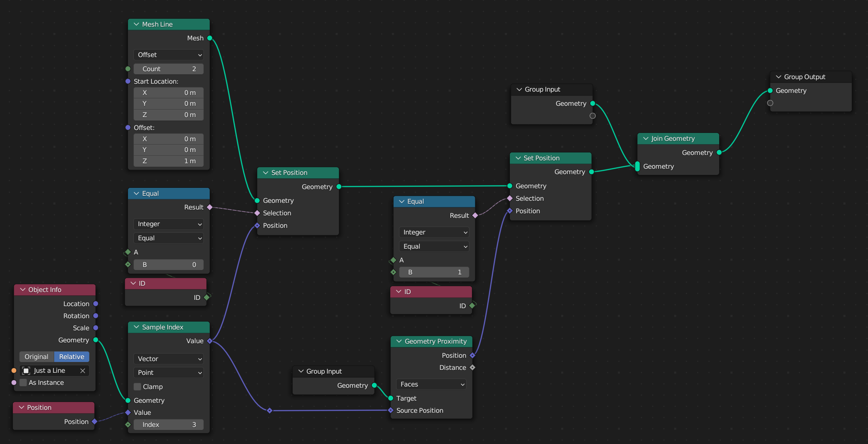Collapse the Equal node with B 0

pyautogui.click(x=136, y=193)
